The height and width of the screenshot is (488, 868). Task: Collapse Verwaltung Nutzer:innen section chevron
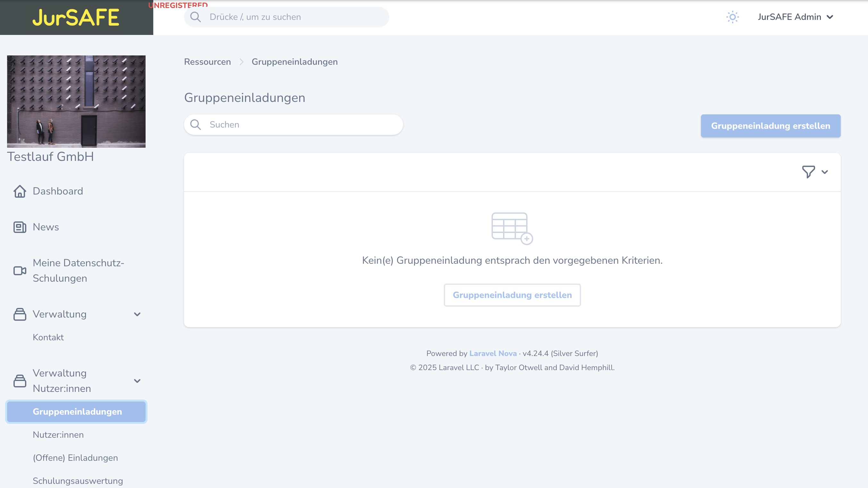click(137, 381)
